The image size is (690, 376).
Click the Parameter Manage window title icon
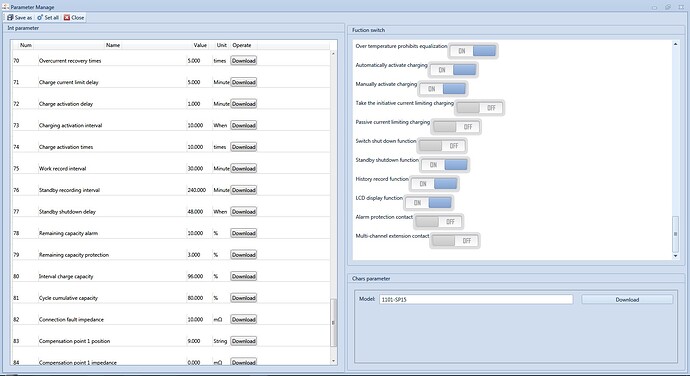(x=5, y=7)
